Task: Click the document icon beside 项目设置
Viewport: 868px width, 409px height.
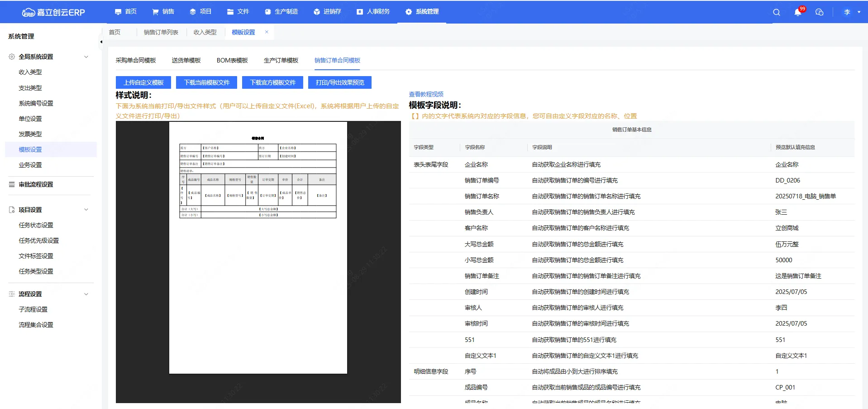Action: 12,210
